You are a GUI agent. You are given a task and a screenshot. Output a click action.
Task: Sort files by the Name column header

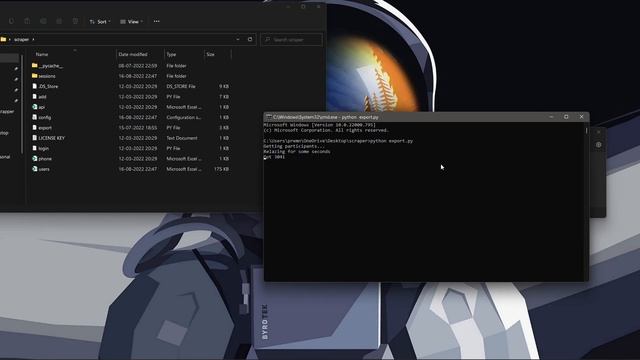[42, 54]
